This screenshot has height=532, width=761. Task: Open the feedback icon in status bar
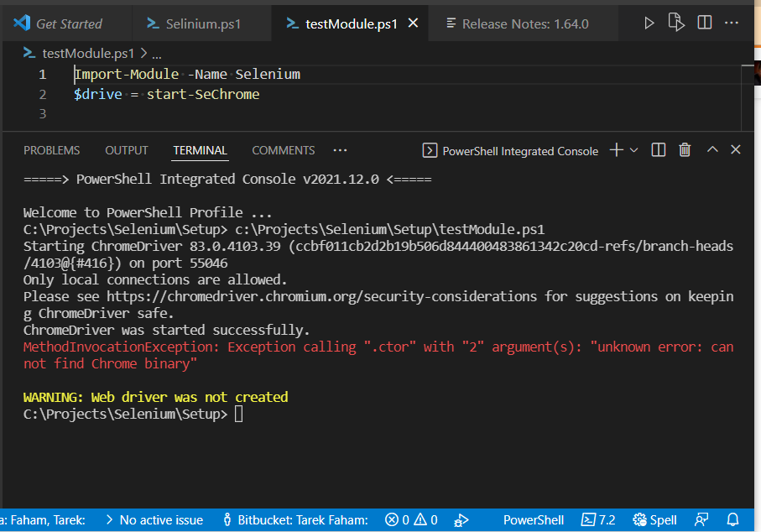[x=701, y=520]
